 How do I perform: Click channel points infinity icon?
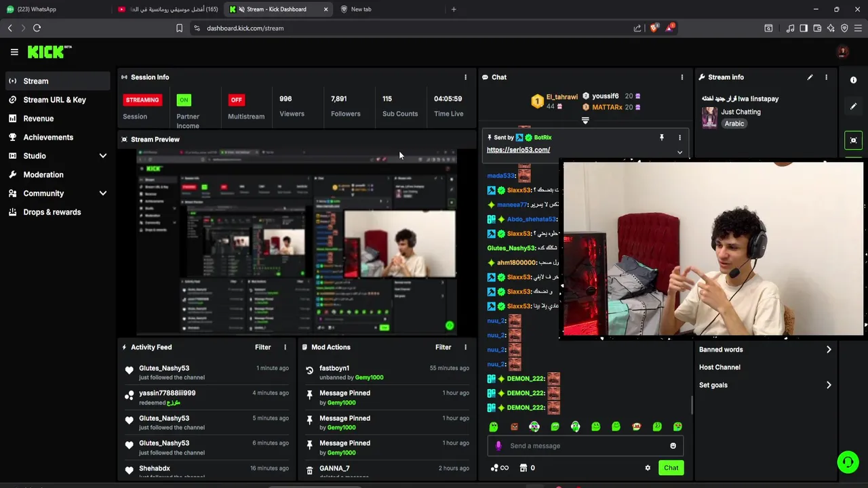coord(499,468)
